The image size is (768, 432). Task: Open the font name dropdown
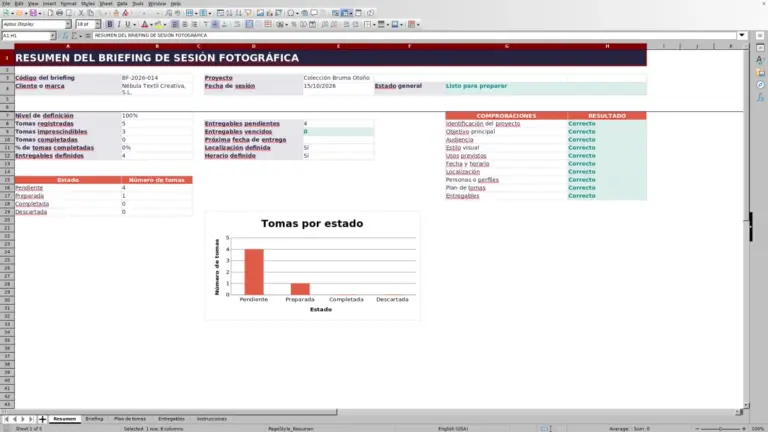tap(68, 24)
